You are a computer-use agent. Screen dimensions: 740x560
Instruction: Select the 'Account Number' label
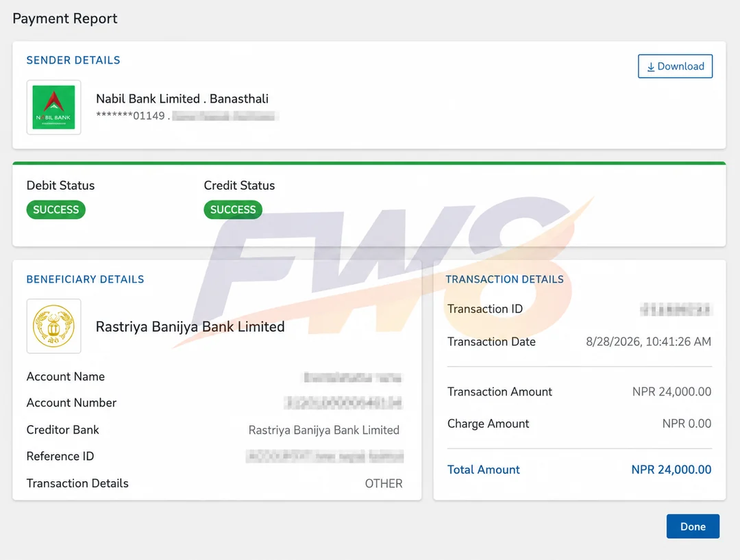[71, 403]
